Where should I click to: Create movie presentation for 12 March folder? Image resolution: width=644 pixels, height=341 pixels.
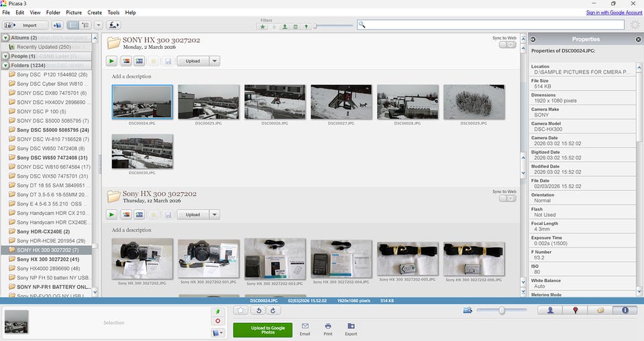click(140, 214)
